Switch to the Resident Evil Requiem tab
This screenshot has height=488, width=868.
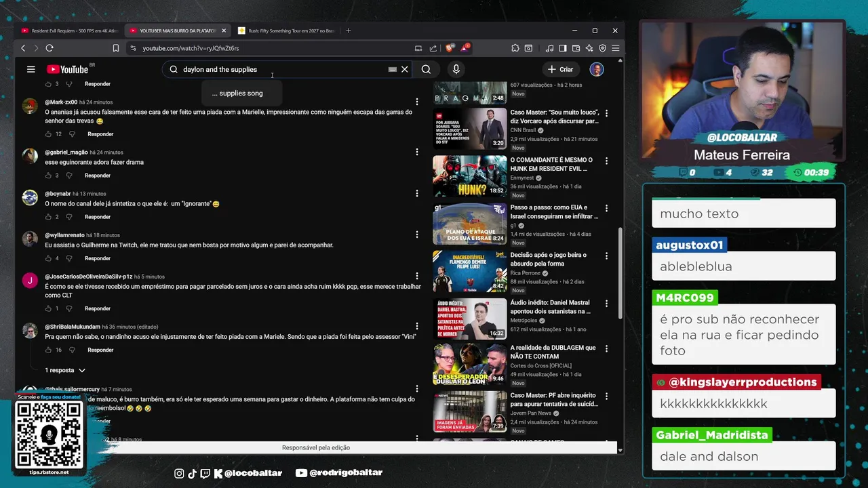tap(69, 30)
